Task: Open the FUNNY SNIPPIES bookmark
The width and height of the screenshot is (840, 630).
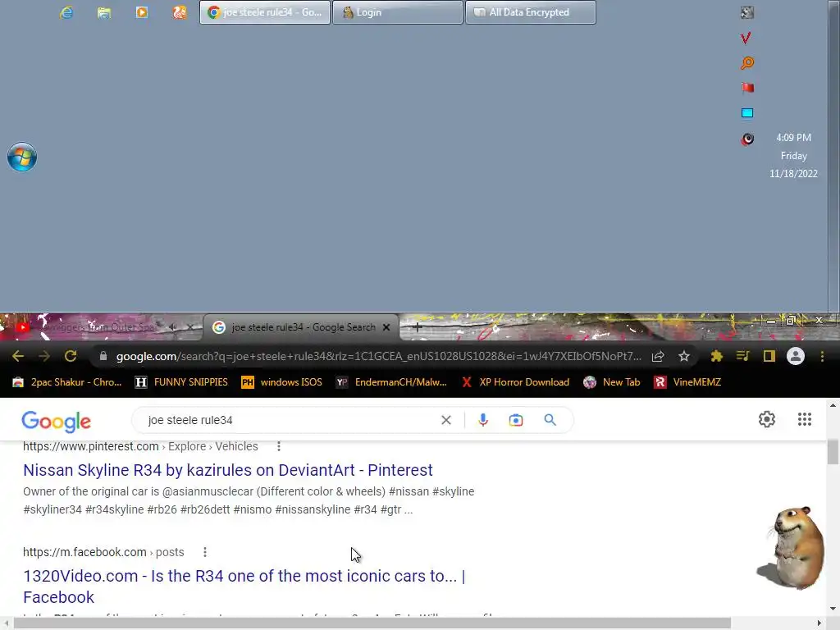Action: [x=181, y=382]
